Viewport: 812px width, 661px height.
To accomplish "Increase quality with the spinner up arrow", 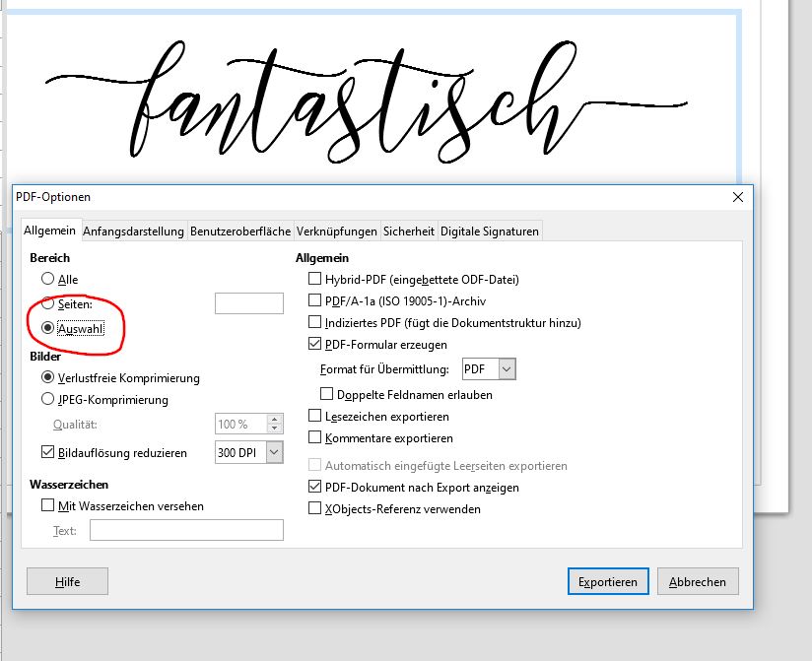I will [x=275, y=419].
